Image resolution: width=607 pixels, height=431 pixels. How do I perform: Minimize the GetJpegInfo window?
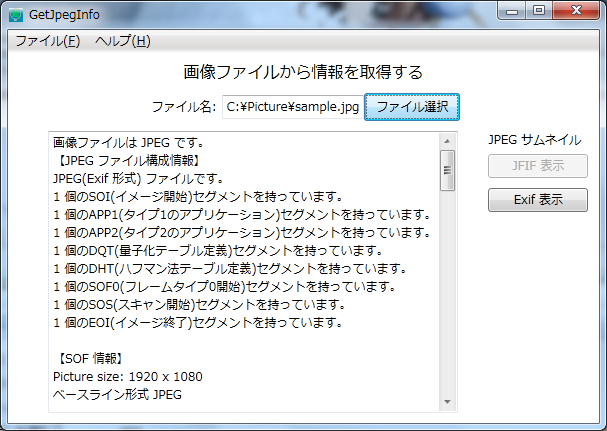[512, 10]
